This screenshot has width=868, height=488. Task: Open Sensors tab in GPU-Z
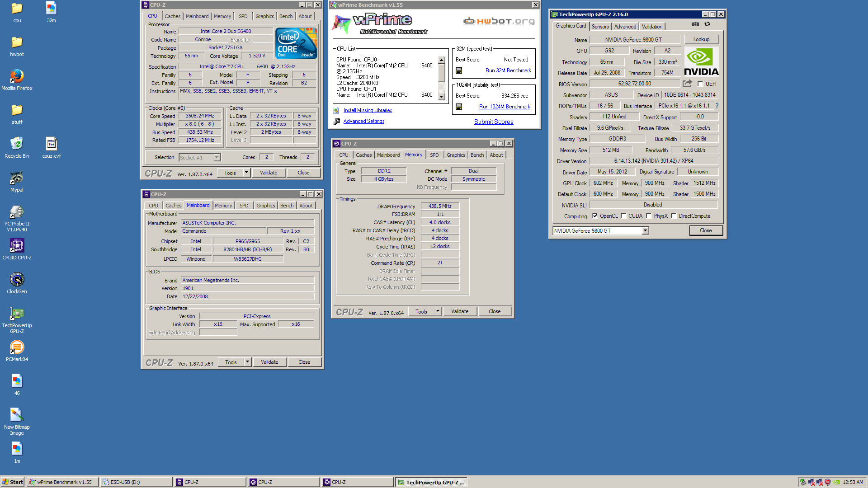click(600, 27)
